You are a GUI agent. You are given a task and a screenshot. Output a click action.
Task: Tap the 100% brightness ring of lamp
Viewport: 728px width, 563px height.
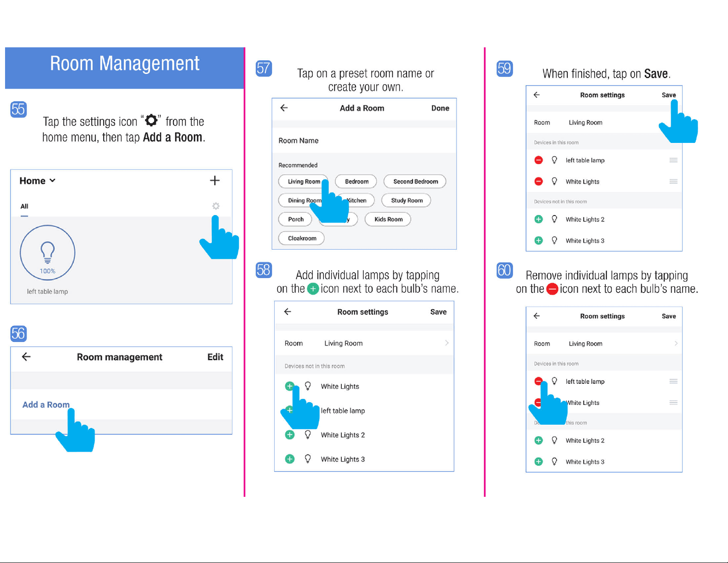[x=47, y=253]
